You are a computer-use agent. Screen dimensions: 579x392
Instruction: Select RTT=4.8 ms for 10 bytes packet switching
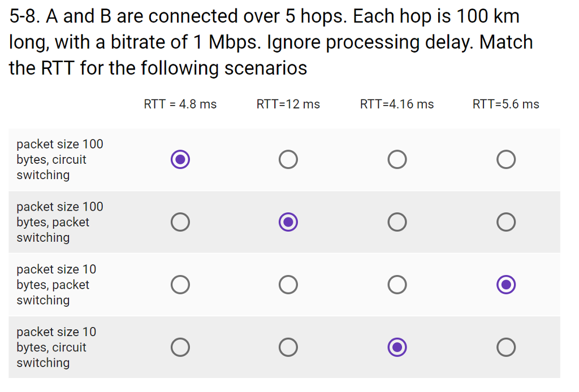180,285
